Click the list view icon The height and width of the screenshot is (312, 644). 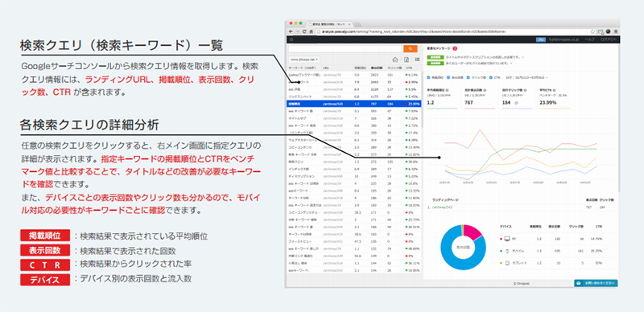(x=417, y=60)
